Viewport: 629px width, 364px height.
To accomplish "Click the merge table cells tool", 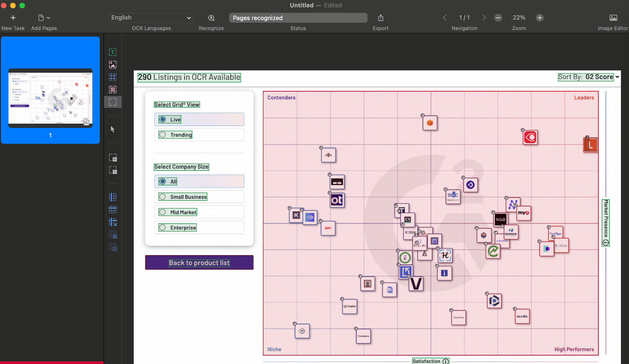I will [113, 235].
